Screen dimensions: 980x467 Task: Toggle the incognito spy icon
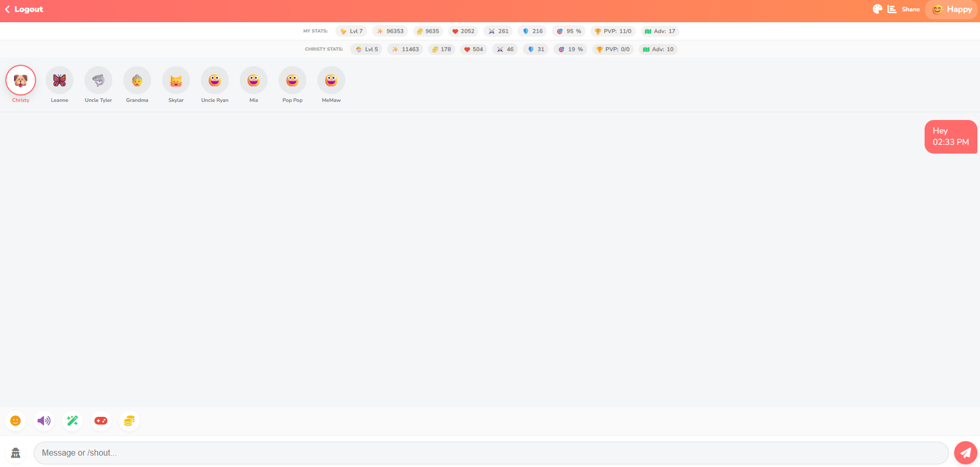(16, 453)
